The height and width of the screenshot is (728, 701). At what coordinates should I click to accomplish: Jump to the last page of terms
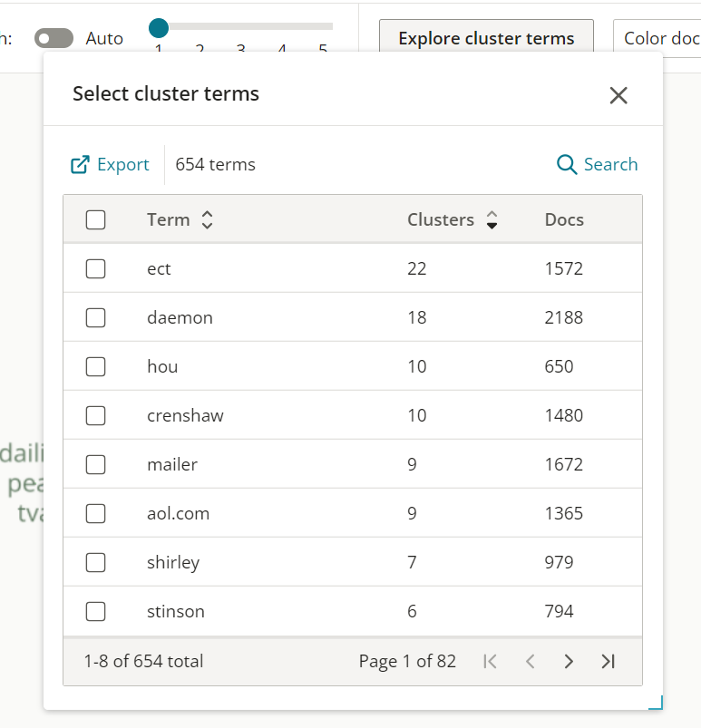pyautogui.click(x=609, y=661)
